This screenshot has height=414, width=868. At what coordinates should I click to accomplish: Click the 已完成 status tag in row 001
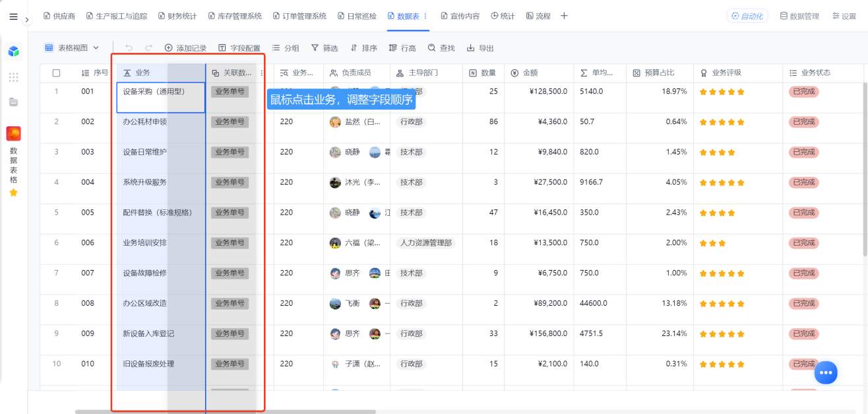pyautogui.click(x=804, y=91)
